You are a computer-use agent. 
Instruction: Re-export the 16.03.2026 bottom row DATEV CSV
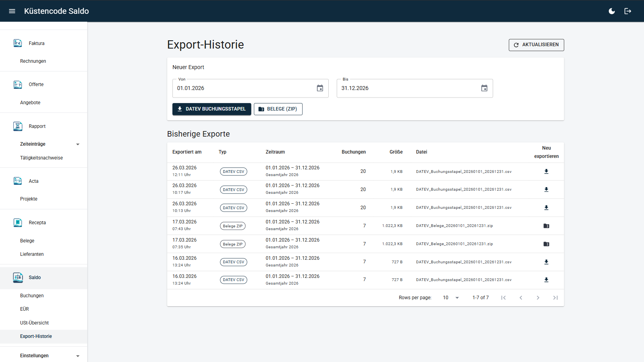click(546, 280)
